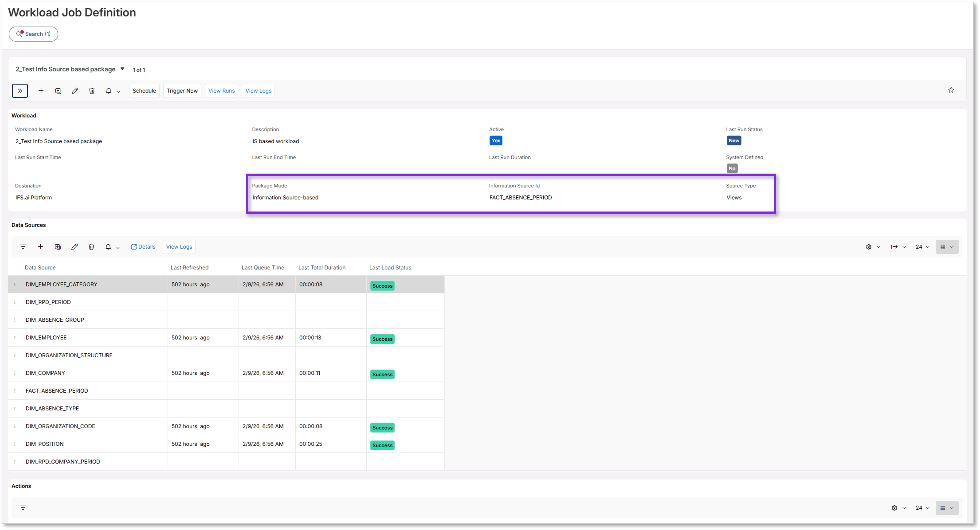Open row menu for DIM_RPD_PERIOD
This screenshot has height=530, width=980.
click(x=15, y=302)
